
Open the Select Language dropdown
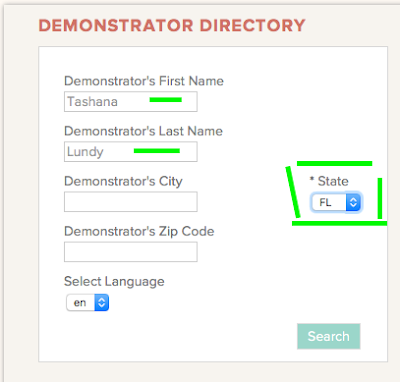pyautogui.click(x=88, y=303)
